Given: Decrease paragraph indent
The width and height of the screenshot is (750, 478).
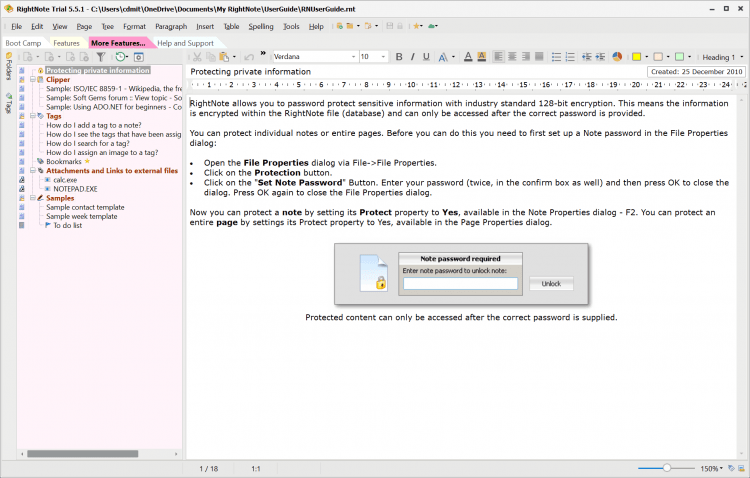Looking at the screenshot, I should coord(587,57).
